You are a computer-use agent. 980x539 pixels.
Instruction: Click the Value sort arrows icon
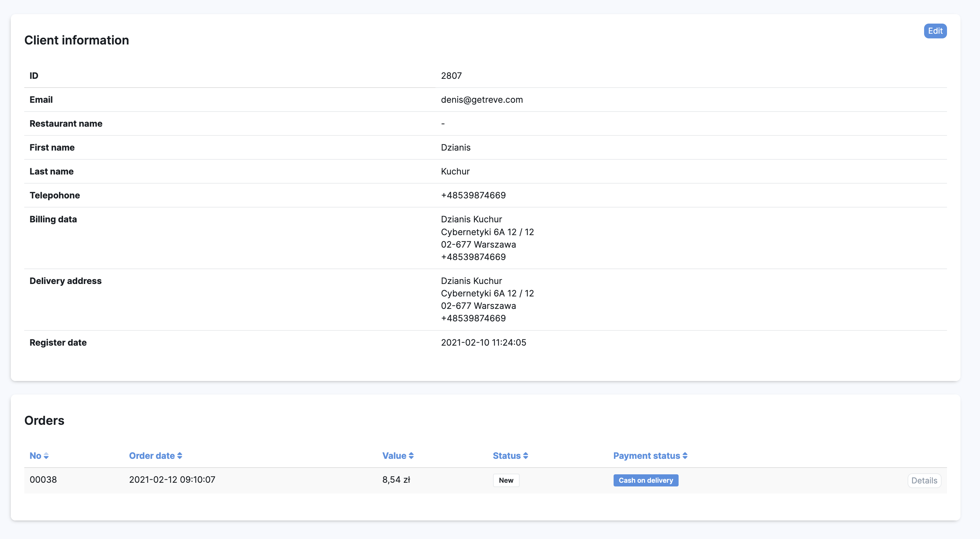[411, 456]
